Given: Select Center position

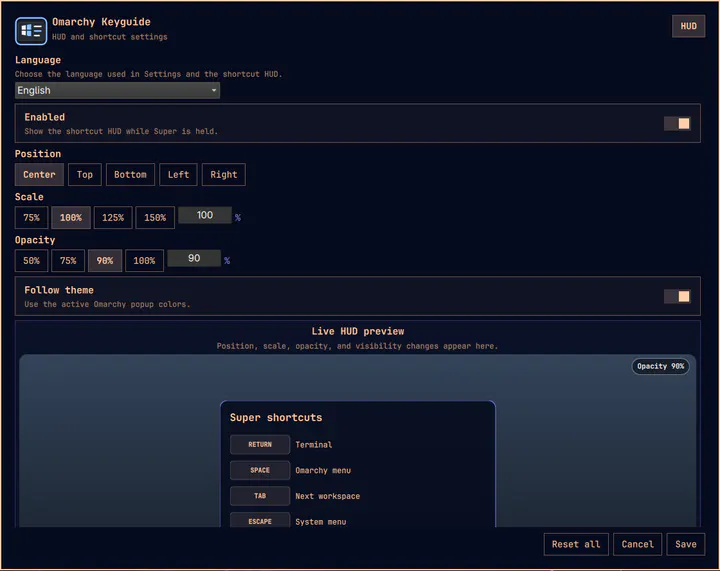Looking at the screenshot, I should [39, 174].
